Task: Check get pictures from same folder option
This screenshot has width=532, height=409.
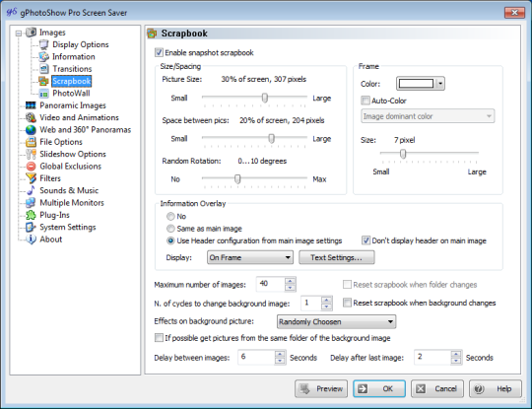Action: tap(159, 338)
